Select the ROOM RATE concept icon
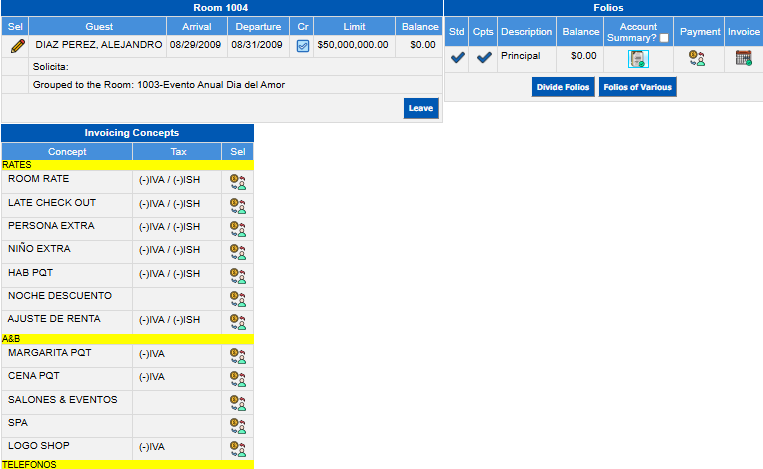 pos(237,181)
